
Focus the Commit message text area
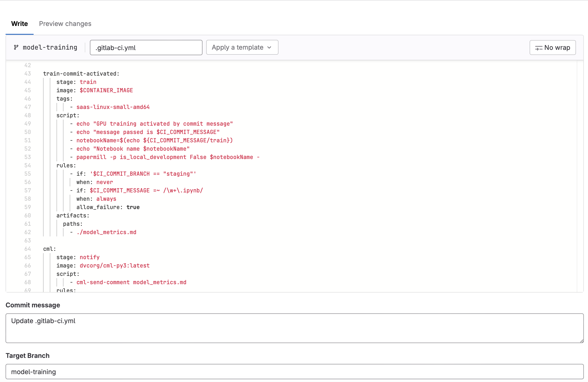tap(294, 328)
